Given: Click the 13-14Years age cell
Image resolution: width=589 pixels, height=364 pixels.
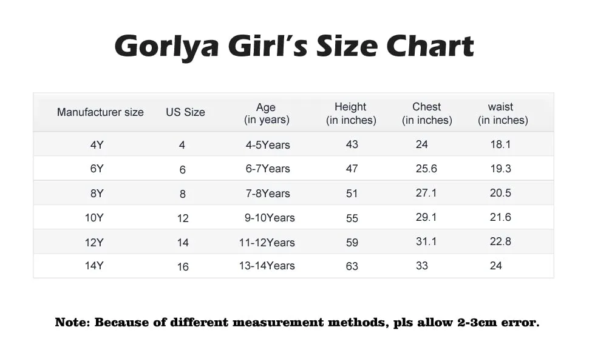Looking at the screenshot, I should 267,266.
